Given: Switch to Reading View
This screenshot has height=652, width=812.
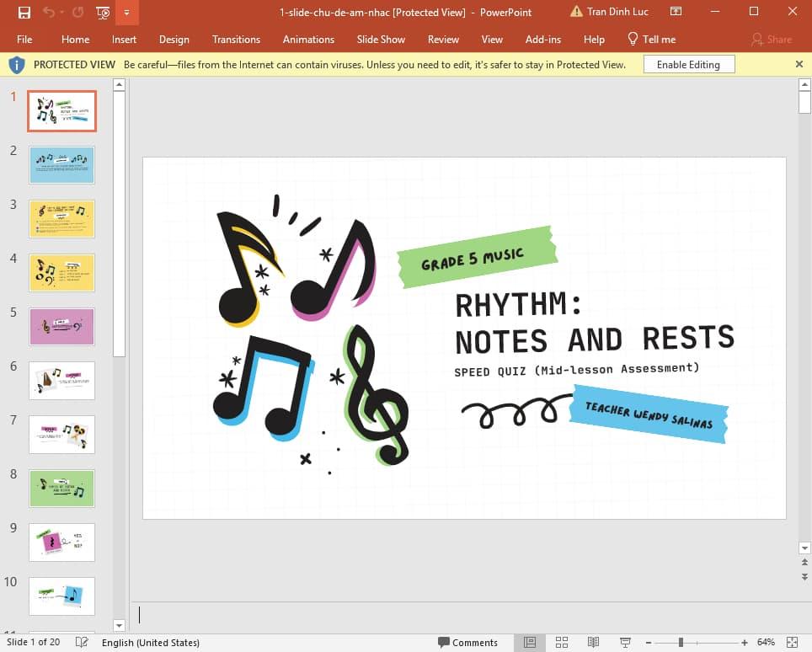Looking at the screenshot, I should pyautogui.click(x=593, y=643).
